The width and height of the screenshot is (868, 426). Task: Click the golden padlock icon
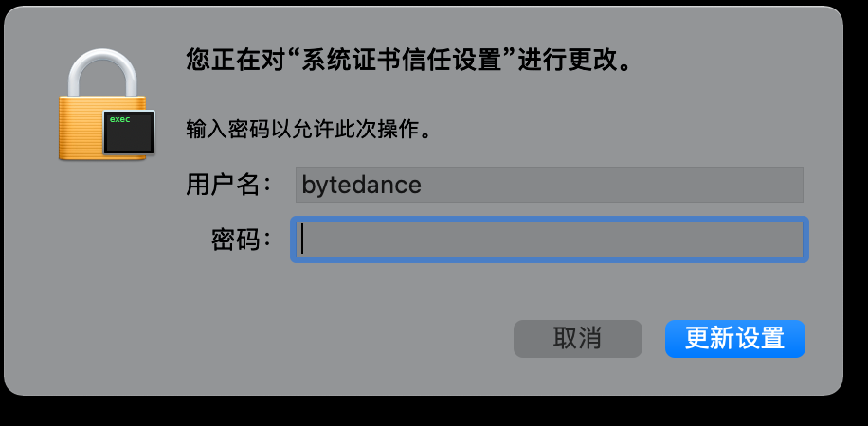(x=103, y=105)
